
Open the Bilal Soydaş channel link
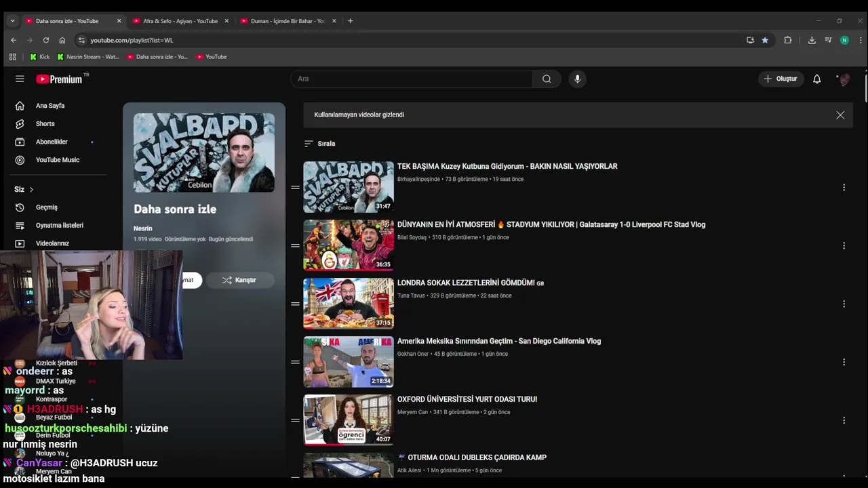coord(412,237)
